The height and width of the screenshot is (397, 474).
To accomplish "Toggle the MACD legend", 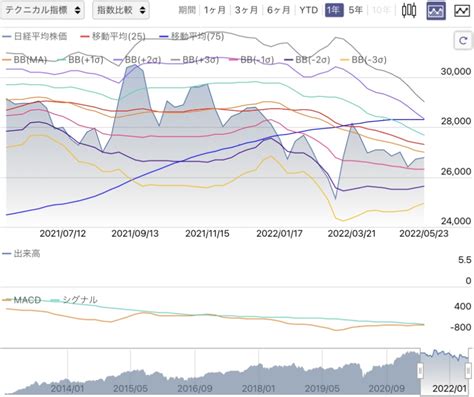I will (x=22, y=300).
